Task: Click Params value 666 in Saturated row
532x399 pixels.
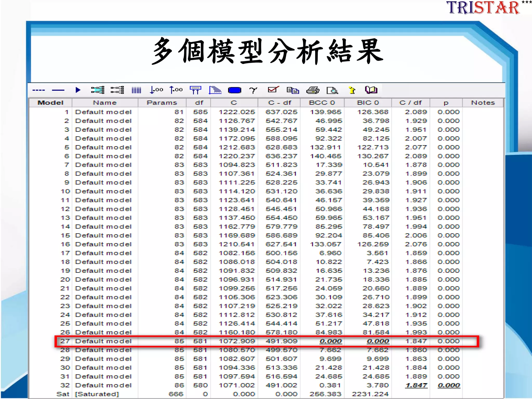Action: point(176,394)
